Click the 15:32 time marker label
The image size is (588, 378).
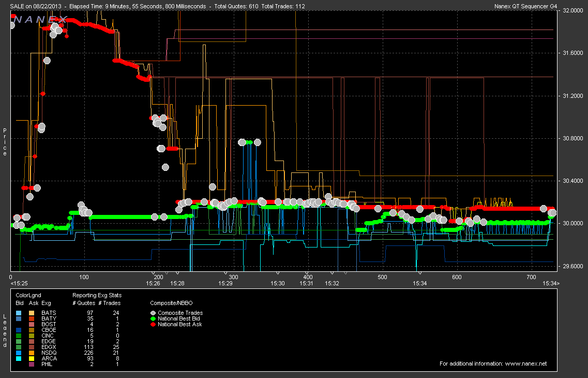[332, 283]
